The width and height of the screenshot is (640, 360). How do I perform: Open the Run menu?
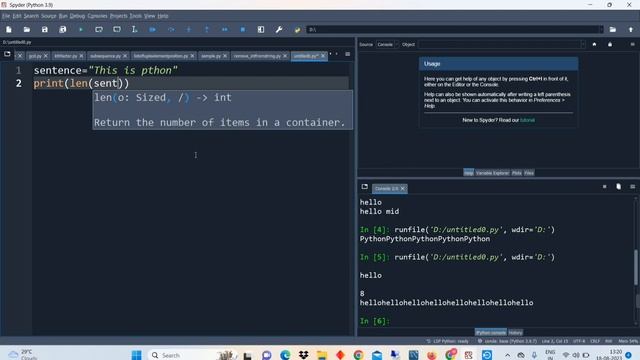(x=63, y=16)
